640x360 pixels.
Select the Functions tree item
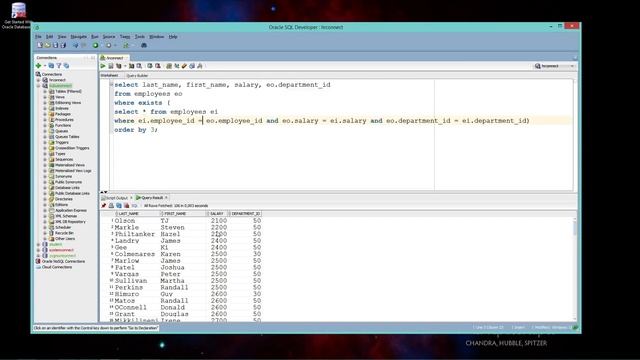tap(63, 126)
